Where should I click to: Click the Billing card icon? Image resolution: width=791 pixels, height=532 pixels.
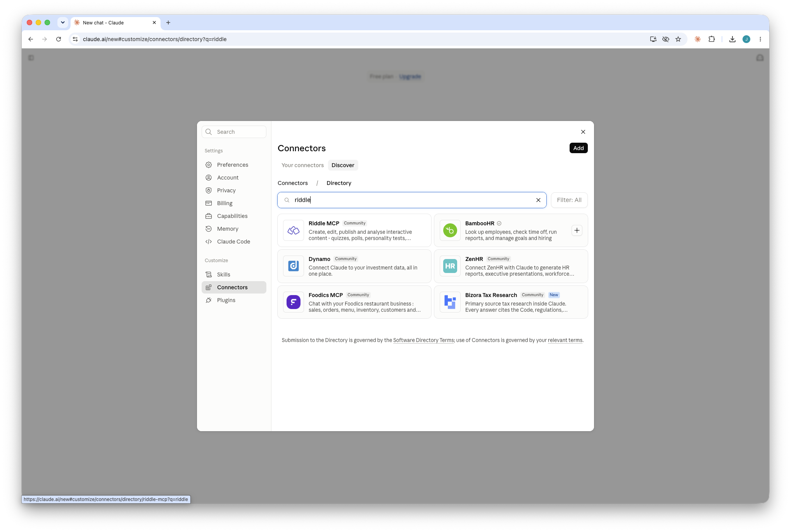209,203
